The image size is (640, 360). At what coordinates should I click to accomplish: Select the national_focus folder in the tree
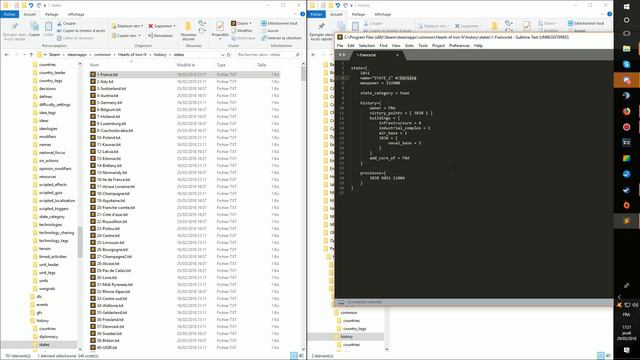(52, 153)
